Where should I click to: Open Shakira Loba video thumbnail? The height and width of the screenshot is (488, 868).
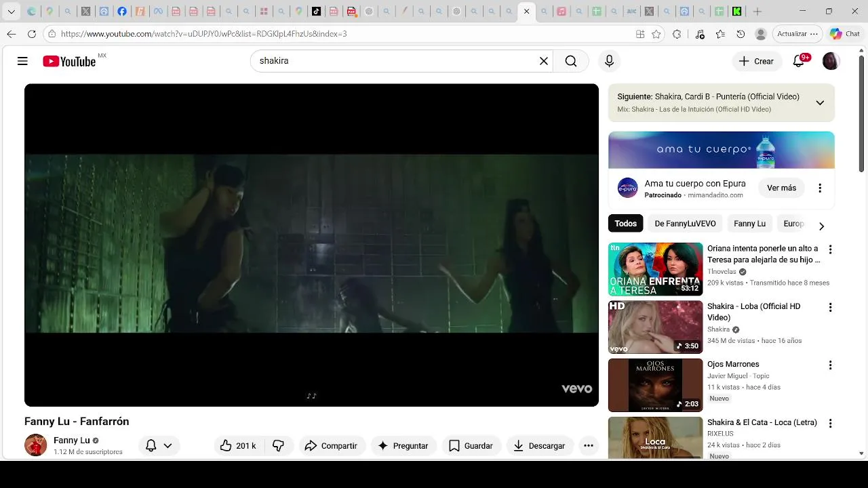[655, 327]
